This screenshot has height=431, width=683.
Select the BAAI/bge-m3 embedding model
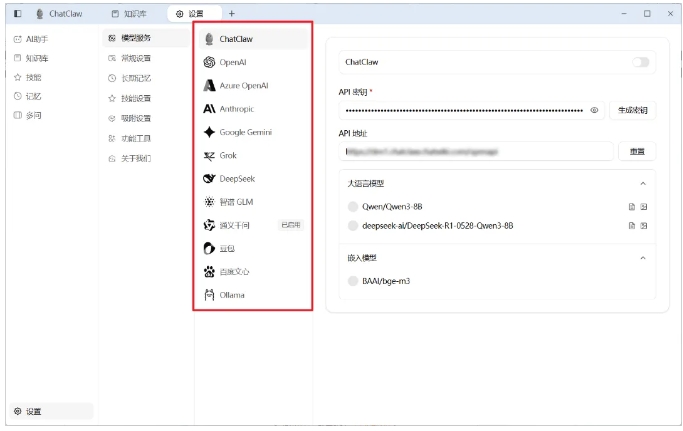pos(352,281)
